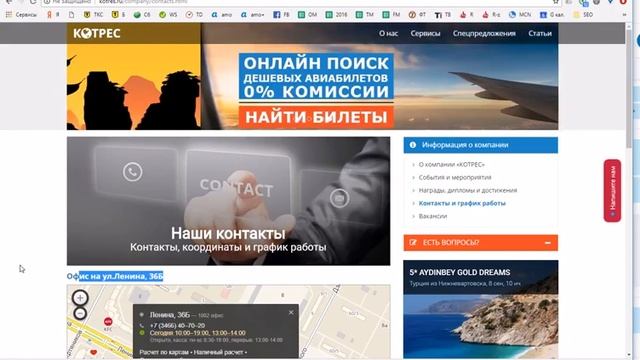Screen dimensions: 640x360
Task: Click the ОНЛАЙН ПОИСК авиабилетов banner
Action: click(x=316, y=77)
